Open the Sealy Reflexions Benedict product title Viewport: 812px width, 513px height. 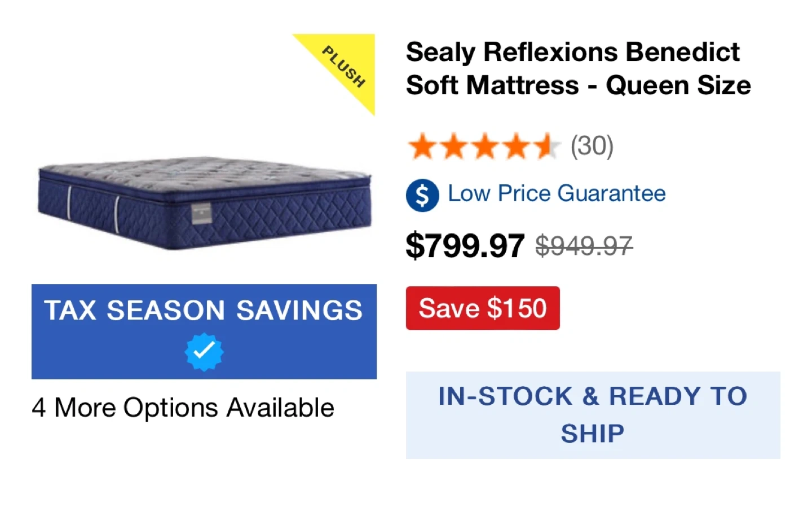click(577, 69)
